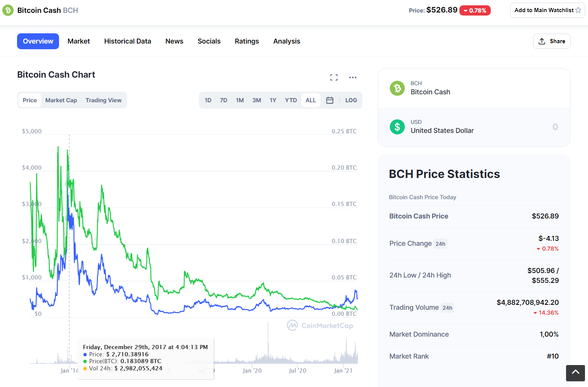Image resolution: width=588 pixels, height=387 pixels.
Task: Open the Analysis tab
Action: 287,41
